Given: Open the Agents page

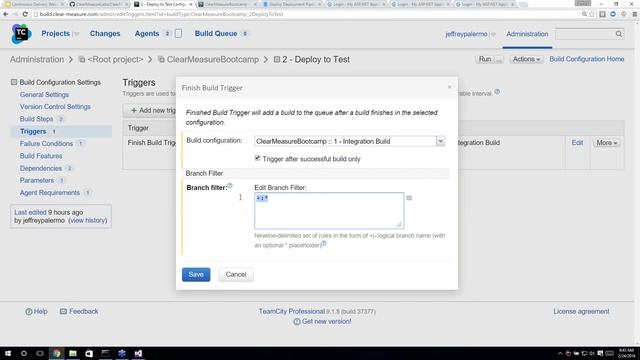Looking at the screenshot, I should pos(147,33).
